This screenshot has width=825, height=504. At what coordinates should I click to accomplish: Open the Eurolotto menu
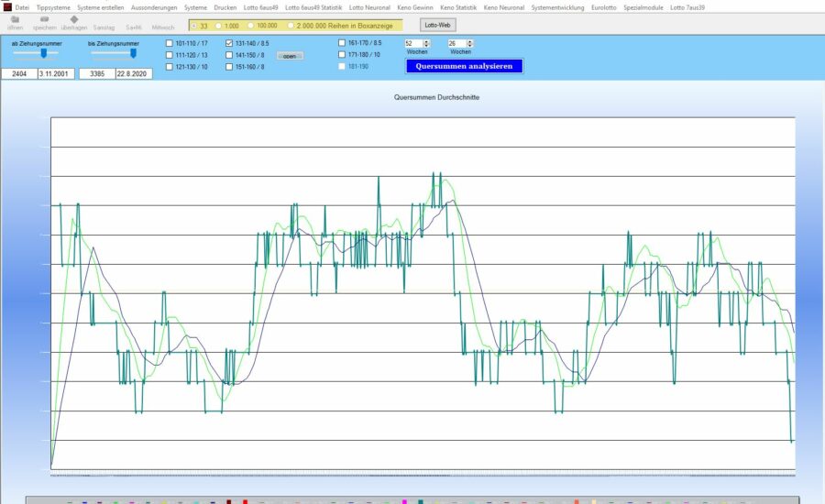pyautogui.click(x=603, y=7)
